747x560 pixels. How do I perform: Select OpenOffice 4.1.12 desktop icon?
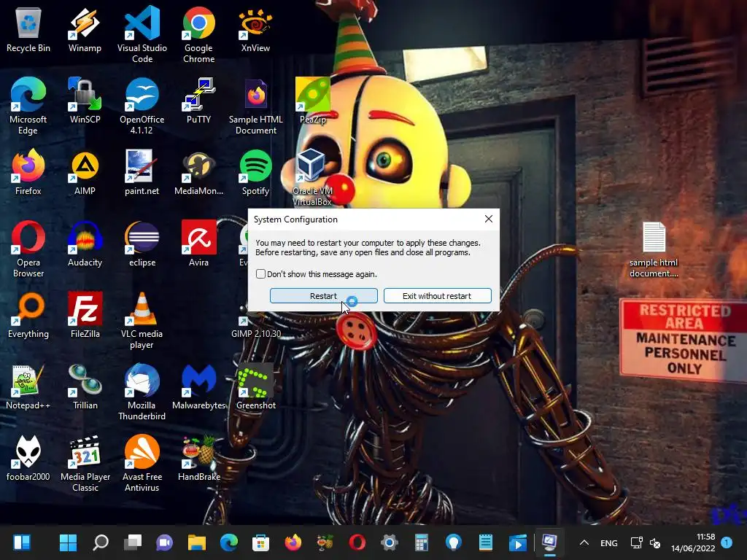click(142, 106)
